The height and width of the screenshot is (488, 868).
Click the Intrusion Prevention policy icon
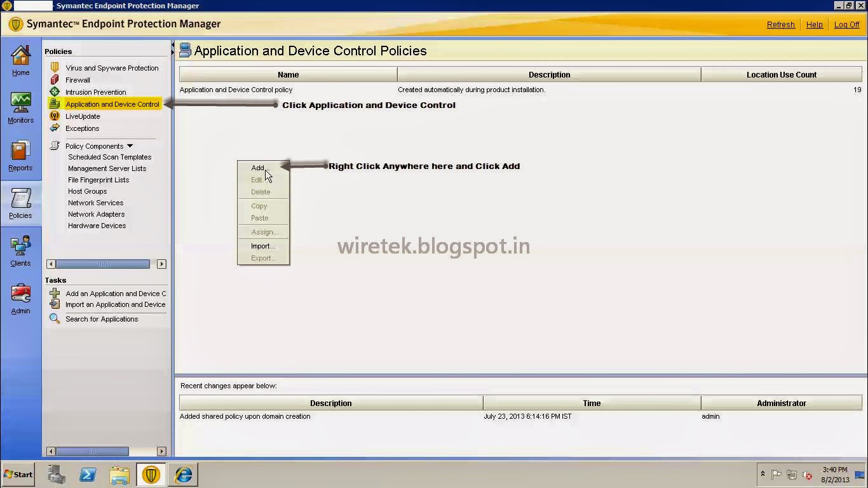[55, 91]
